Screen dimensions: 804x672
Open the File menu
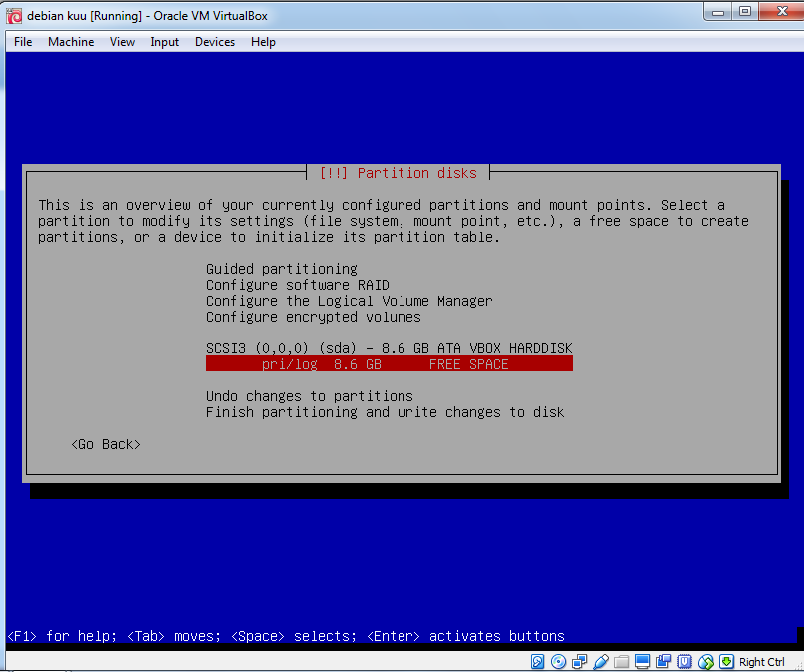coord(23,42)
